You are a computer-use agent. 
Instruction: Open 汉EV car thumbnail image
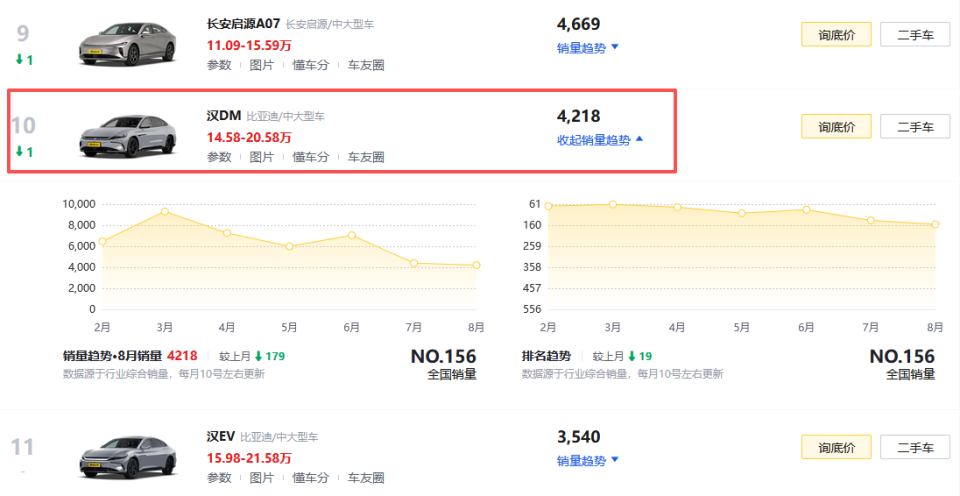pos(127,457)
